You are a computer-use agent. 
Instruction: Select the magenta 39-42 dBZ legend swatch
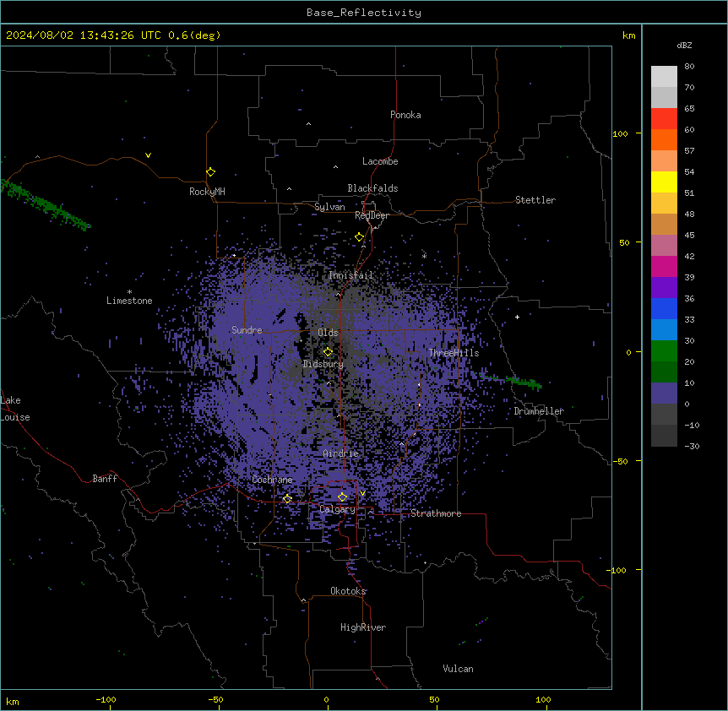tap(664, 266)
